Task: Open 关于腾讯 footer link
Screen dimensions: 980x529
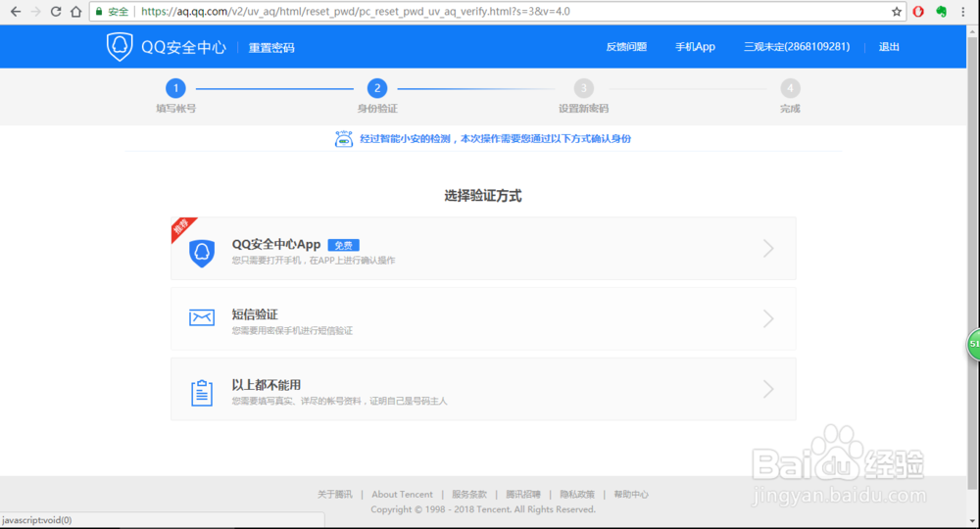Action: (x=334, y=494)
